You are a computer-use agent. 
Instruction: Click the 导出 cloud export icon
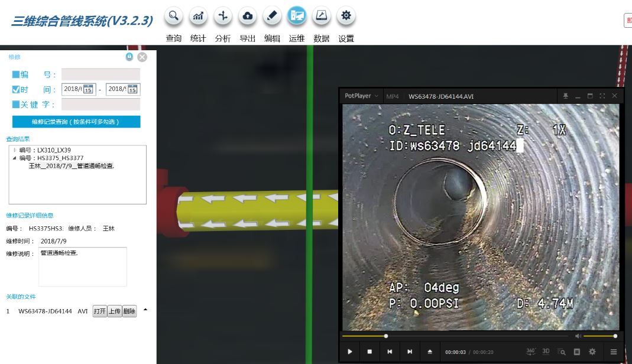point(248,16)
